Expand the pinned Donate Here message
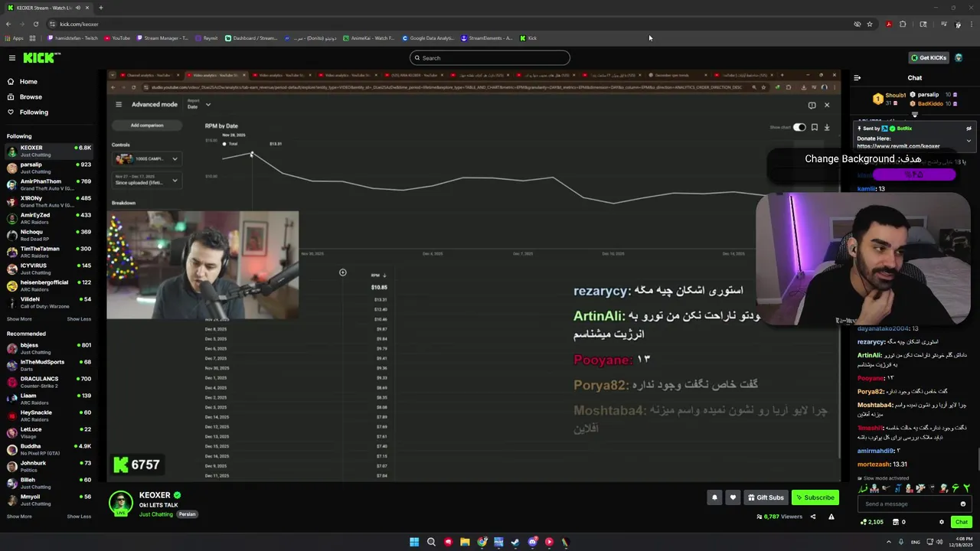 pyautogui.click(x=969, y=141)
